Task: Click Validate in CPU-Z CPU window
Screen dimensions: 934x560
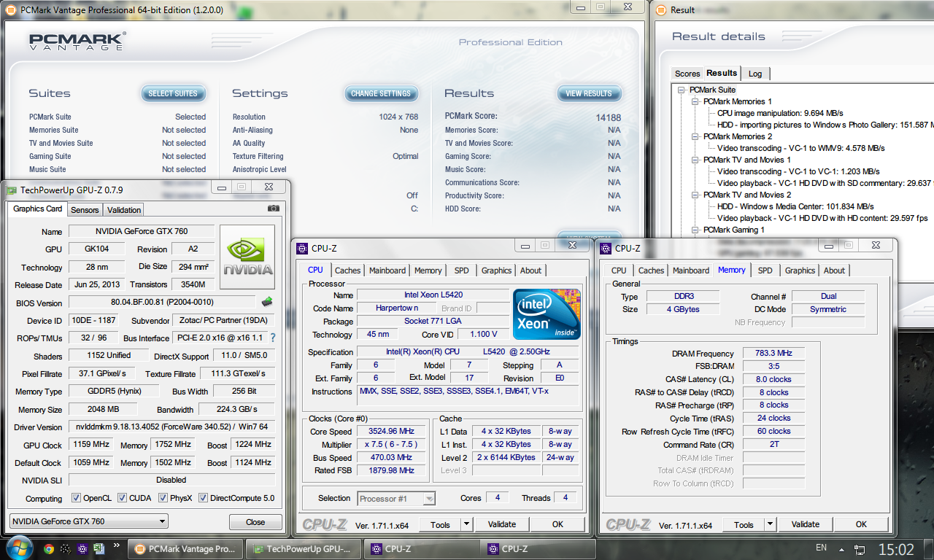Action: [x=502, y=524]
